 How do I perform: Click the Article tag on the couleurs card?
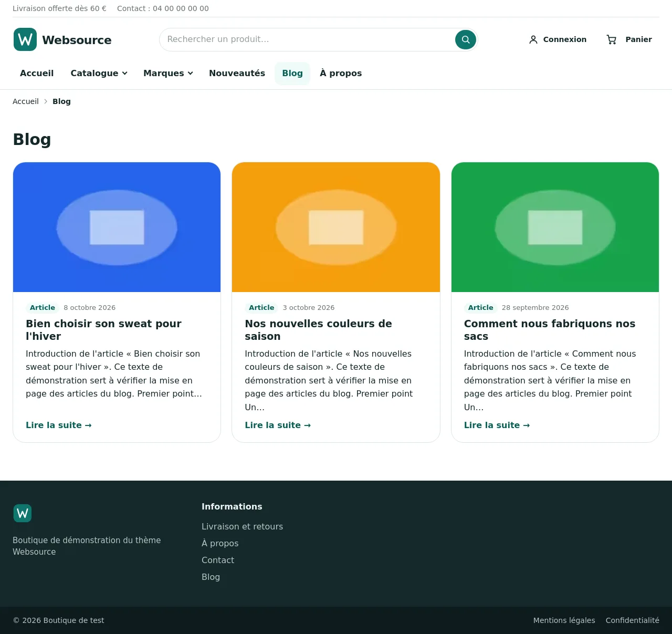(261, 308)
